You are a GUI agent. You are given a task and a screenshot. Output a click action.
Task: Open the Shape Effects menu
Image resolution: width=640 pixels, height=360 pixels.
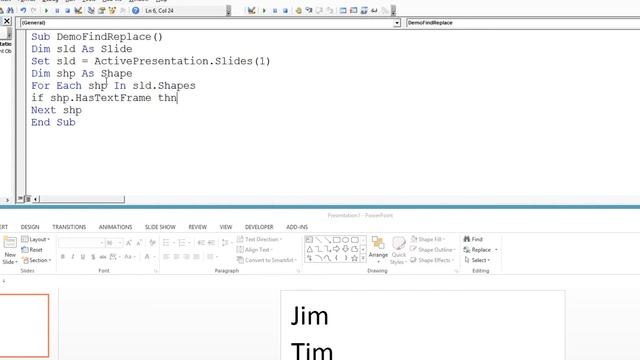pyautogui.click(x=432, y=260)
